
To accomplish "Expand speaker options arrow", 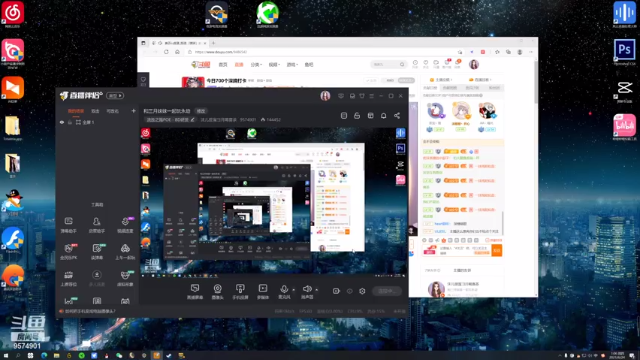I will pyautogui.click(x=316, y=290).
